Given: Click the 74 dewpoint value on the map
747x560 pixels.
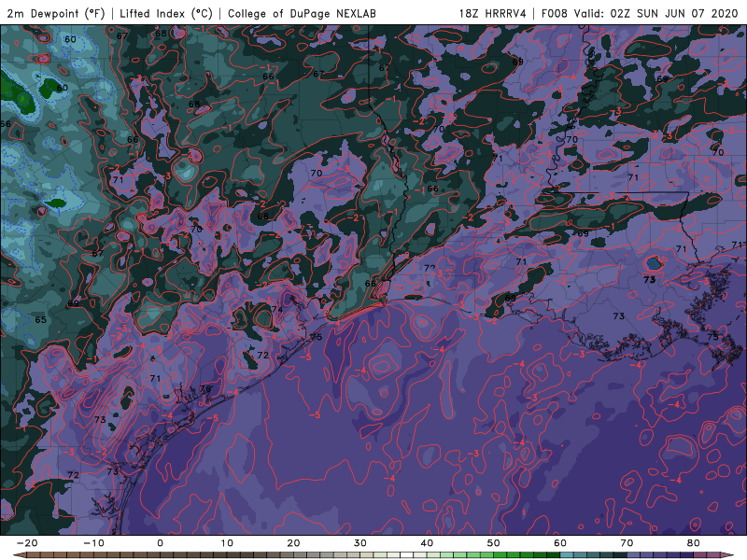Looking at the screenshot, I should point(276,310).
